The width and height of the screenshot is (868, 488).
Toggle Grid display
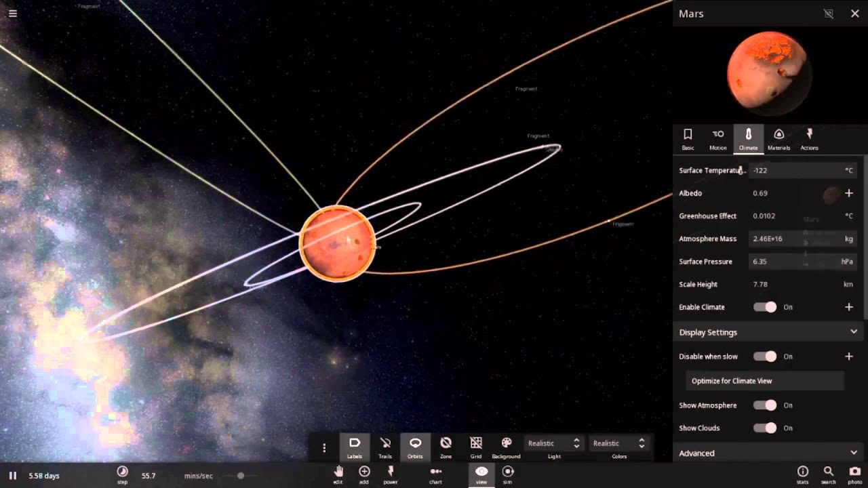point(476,447)
